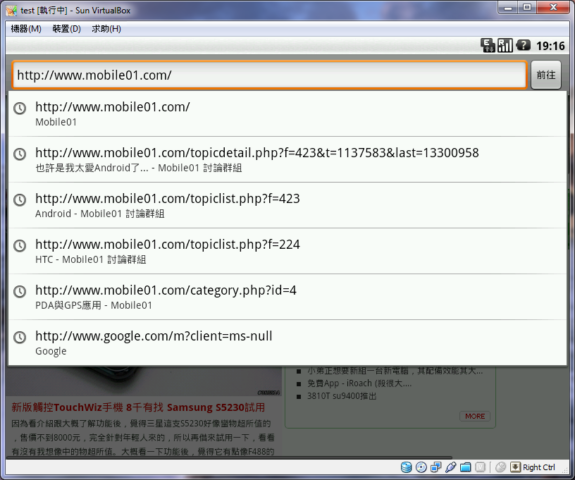Click VirtualBox hard disk activity icon

(x=406, y=467)
